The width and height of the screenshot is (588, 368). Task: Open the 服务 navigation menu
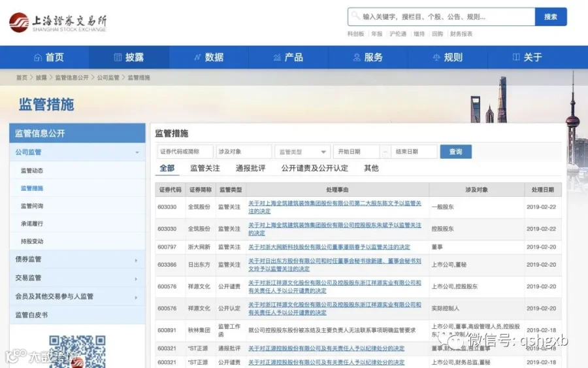click(368, 58)
